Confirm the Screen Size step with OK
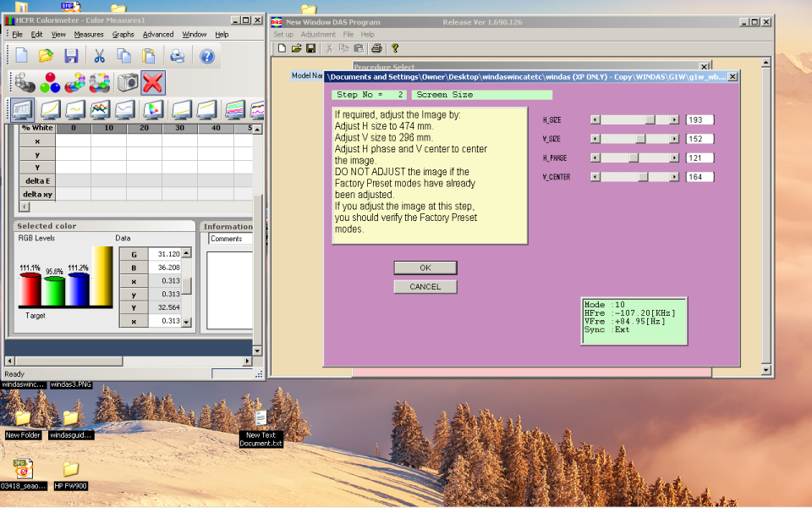Image resolution: width=812 pixels, height=508 pixels. [x=425, y=268]
